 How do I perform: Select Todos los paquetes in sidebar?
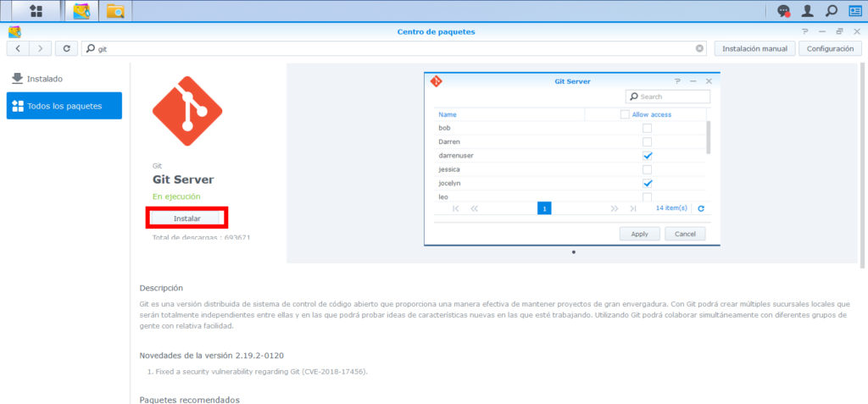click(x=64, y=106)
